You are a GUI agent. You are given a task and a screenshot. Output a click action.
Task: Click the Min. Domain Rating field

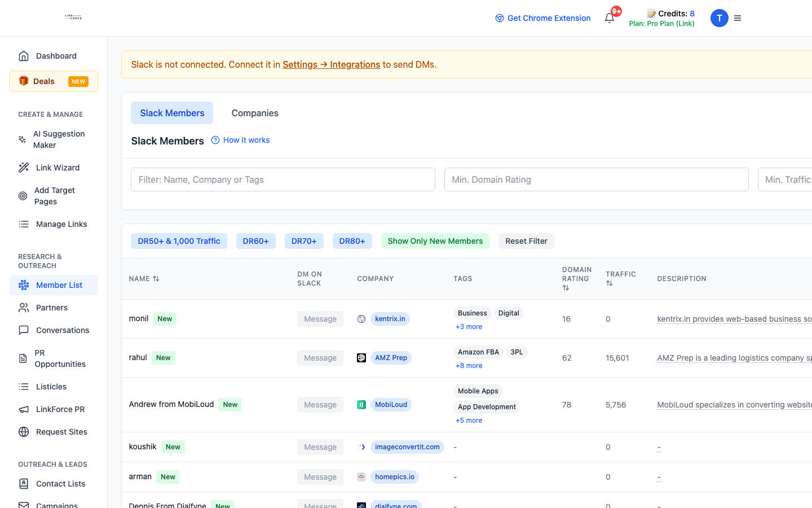[x=597, y=179]
